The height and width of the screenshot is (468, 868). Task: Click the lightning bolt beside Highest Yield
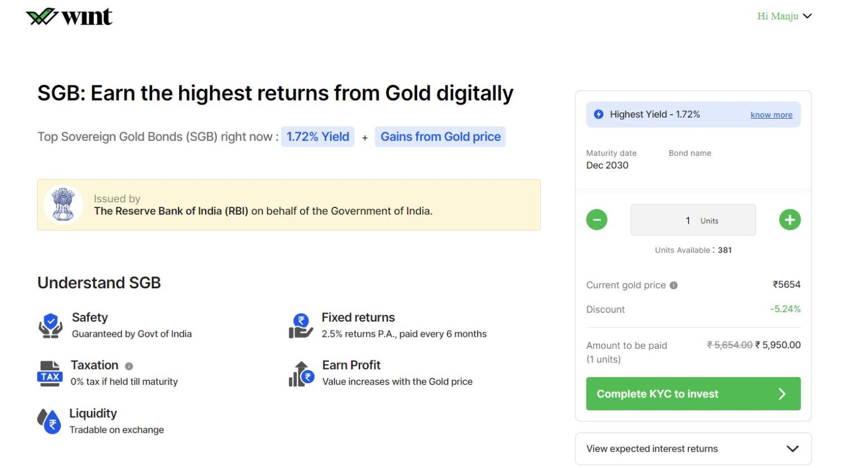point(598,114)
